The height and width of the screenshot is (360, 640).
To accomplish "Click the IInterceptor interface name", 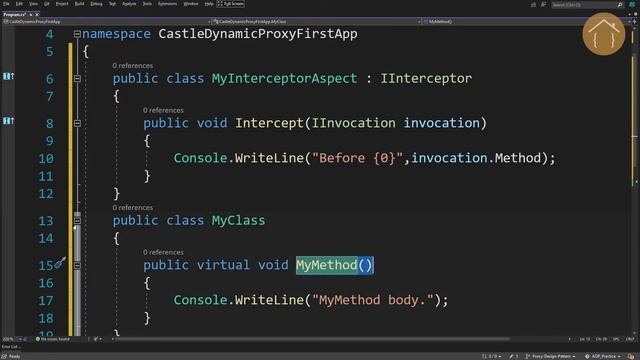I will 426,78.
